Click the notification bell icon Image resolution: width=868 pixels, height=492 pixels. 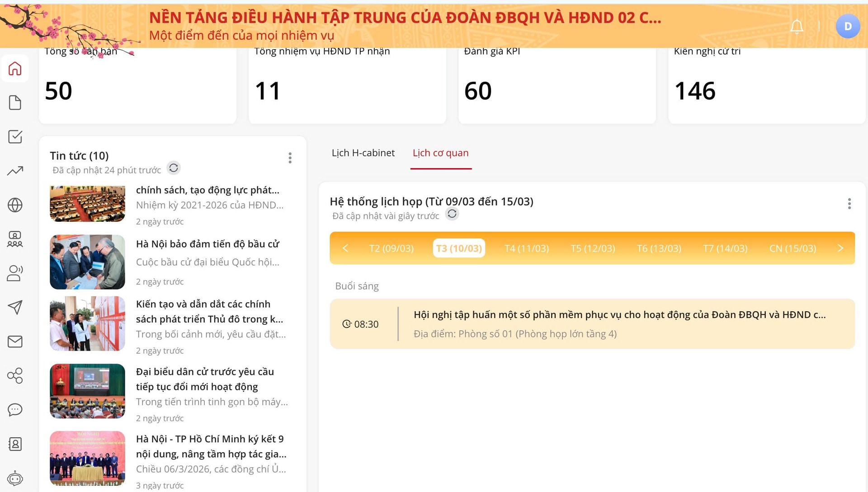[797, 27]
